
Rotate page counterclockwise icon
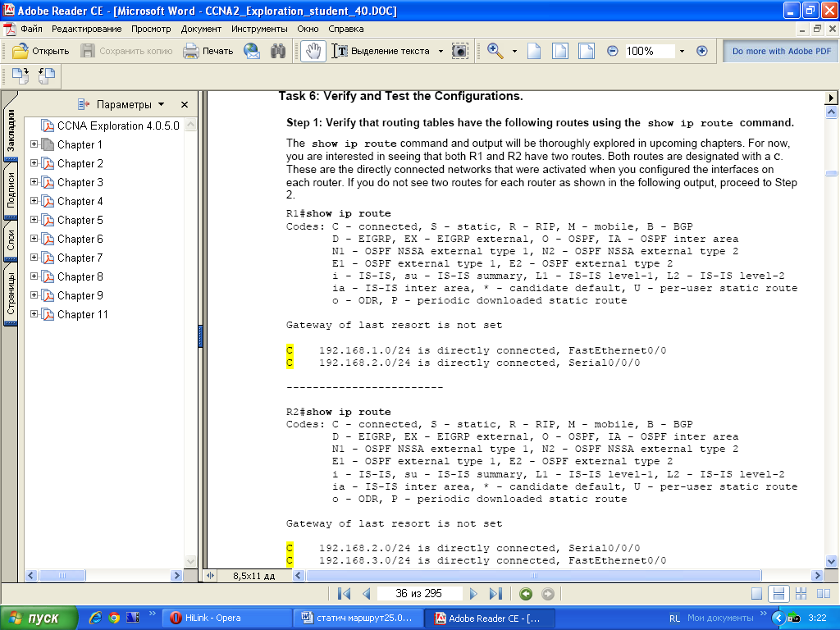click(47, 76)
